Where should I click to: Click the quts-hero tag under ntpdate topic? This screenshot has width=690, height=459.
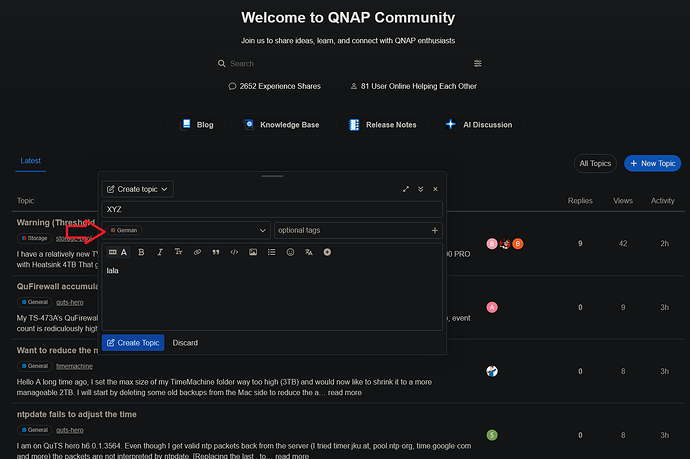pyautogui.click(x=70, y=430)
